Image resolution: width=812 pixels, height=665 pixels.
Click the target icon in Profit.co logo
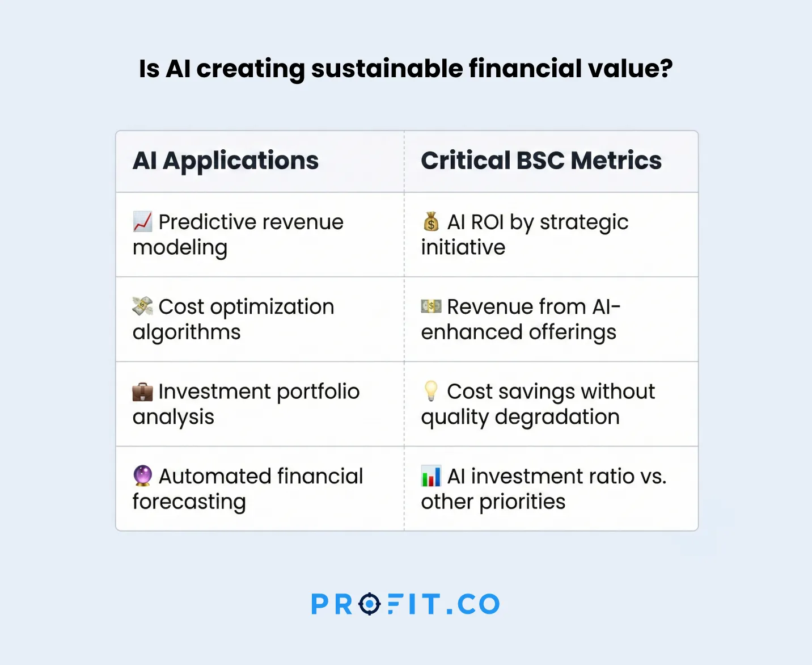370,604
